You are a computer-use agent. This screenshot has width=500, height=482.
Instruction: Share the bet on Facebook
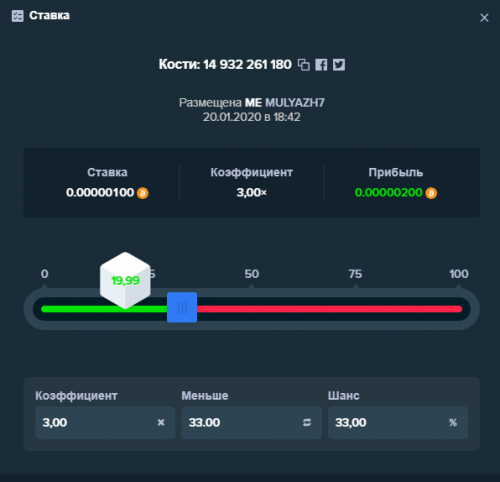[x=321, y=65]
